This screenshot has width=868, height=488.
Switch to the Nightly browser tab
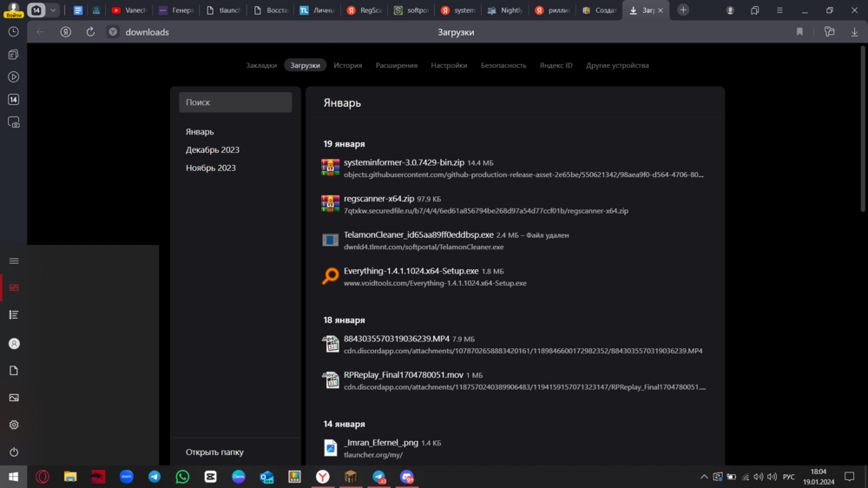tap(505, 10)
